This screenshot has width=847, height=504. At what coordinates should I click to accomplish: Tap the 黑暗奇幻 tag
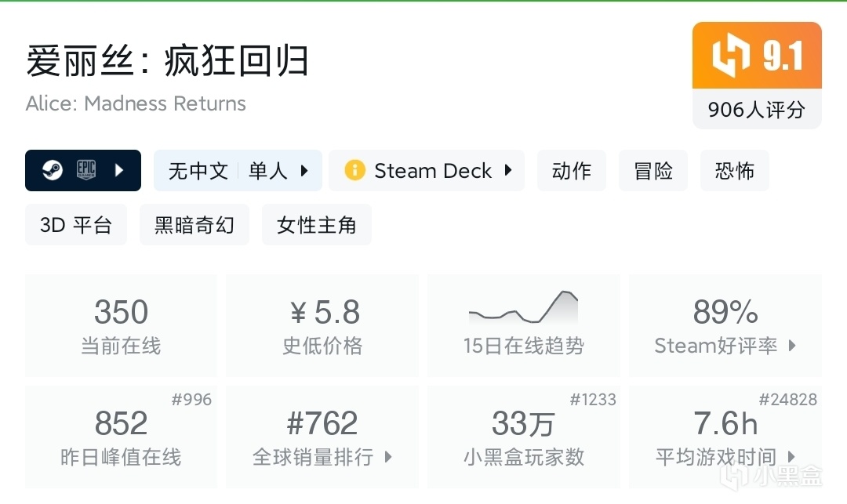click(x=194, y=225)
